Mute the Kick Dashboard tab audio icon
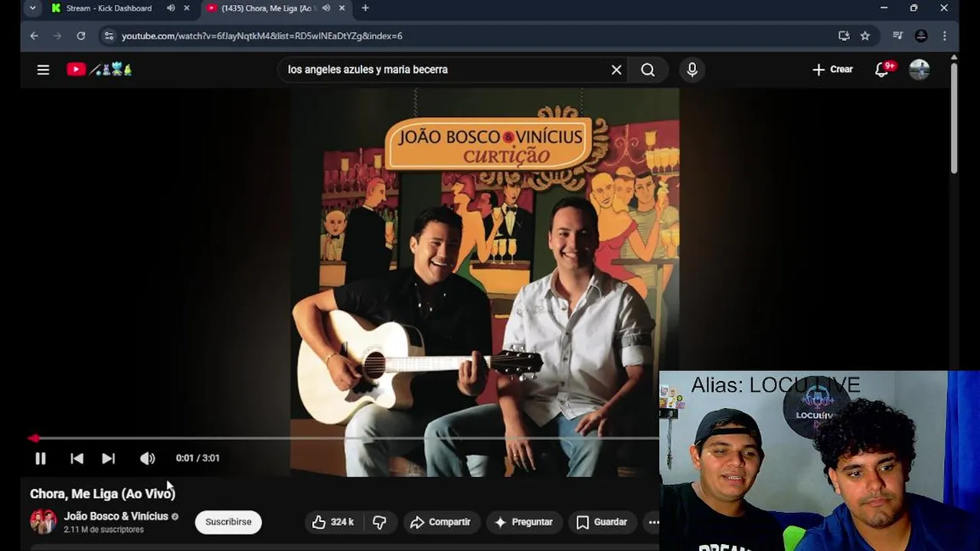This screenshot has height=551, width=980. [x=171, y=8]
